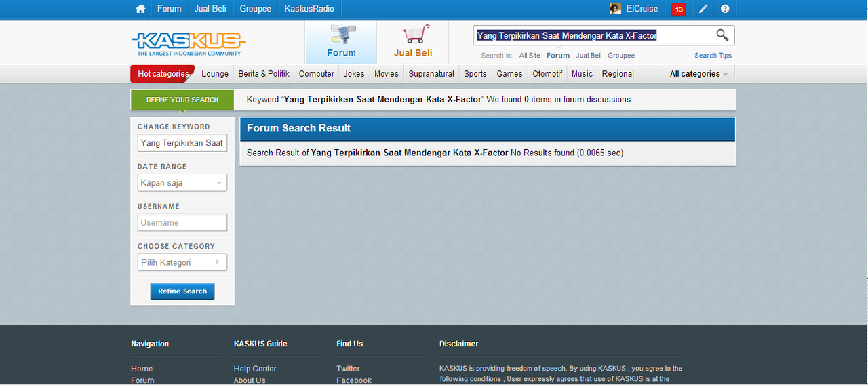Open Forum in the top navigation bar
The width and height of the screenshot is (868, 385).
pyautogui.click(x=170, y=9)
